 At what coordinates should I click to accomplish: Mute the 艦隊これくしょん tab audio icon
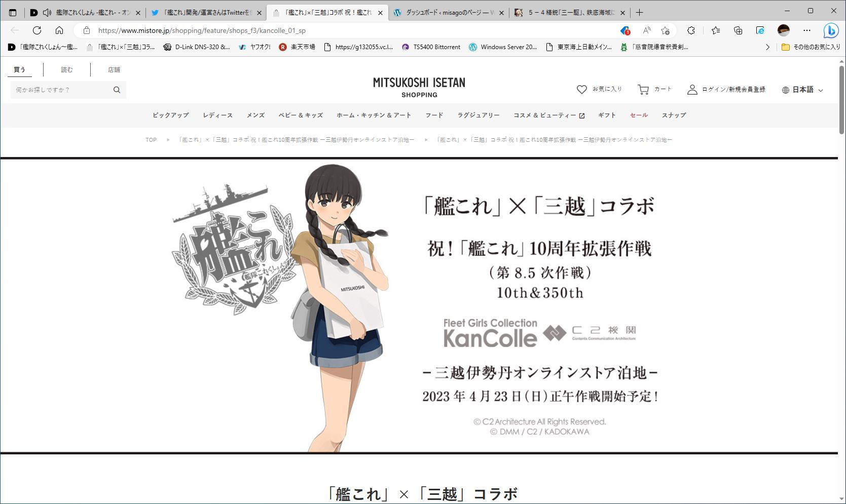tap(47, 13)
